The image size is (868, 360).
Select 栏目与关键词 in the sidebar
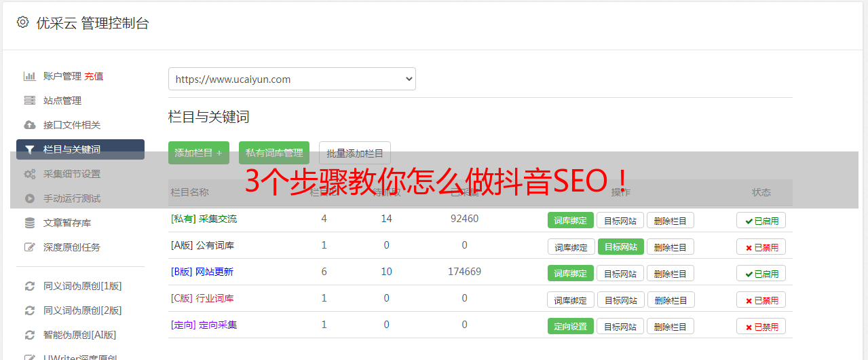(80, 149)
